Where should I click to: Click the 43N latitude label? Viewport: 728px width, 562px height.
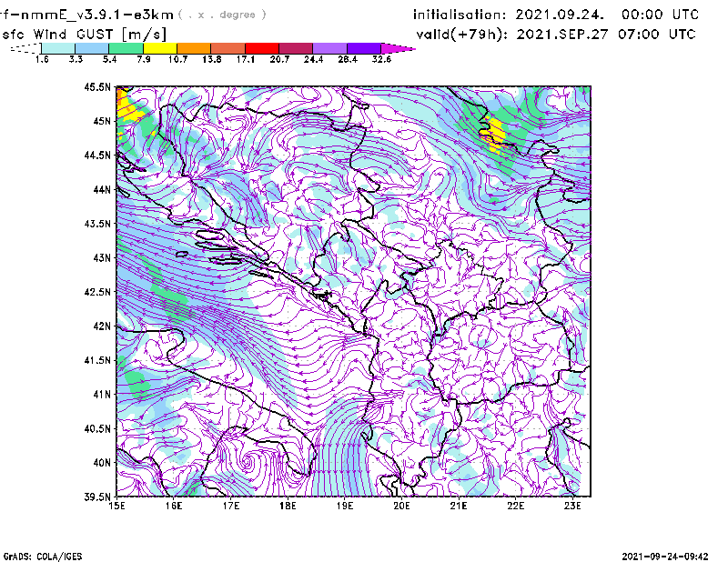click(x=102, y=257)
